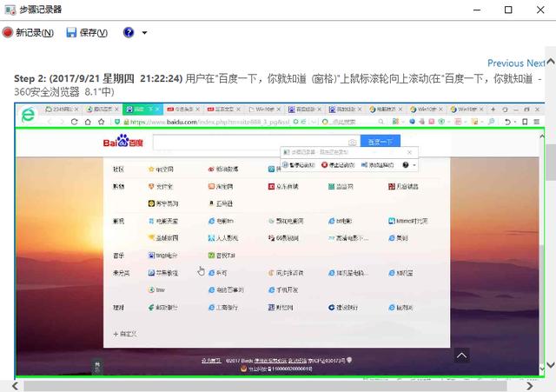Click the vertical scrollbar thumb
Viewport: 556px width, 392px height.
coord(549,161)
